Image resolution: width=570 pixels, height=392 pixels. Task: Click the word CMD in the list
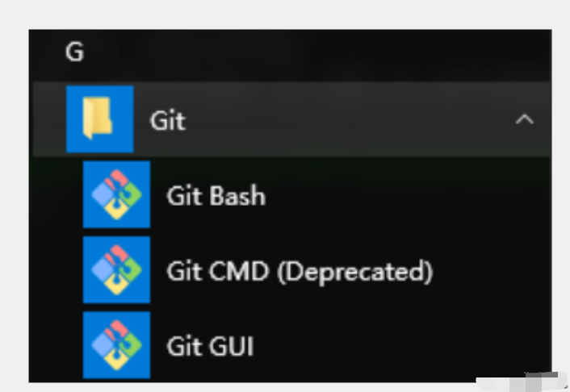click(239, 271)
